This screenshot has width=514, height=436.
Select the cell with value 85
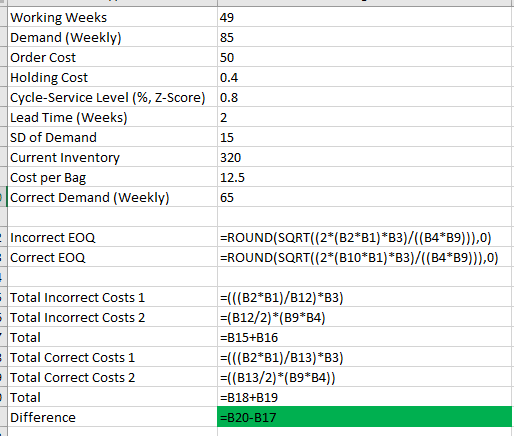365,37
